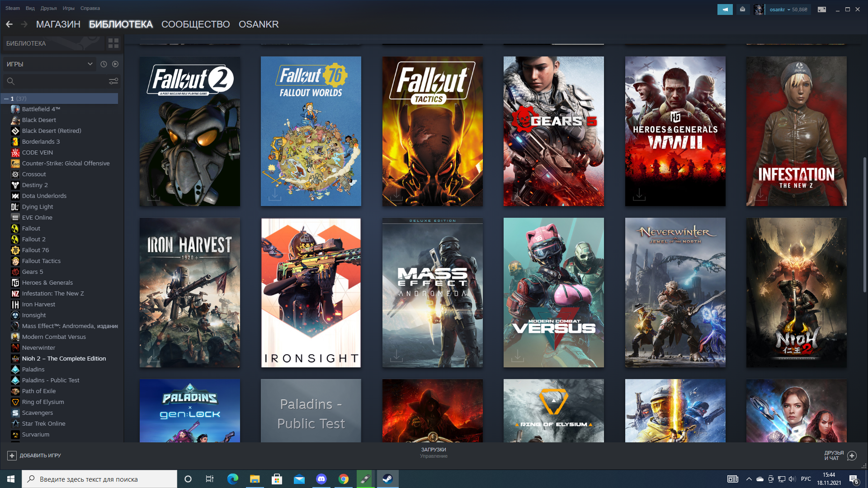Click the plus icon for ДОБАВИТЬ ИГРУ
Screen dimensions: 868x488
pyautogui.click(x=12, y=455)
